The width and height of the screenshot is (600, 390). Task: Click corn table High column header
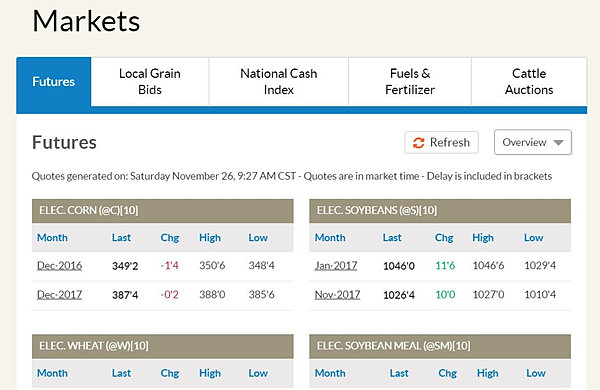coord(210,238)
